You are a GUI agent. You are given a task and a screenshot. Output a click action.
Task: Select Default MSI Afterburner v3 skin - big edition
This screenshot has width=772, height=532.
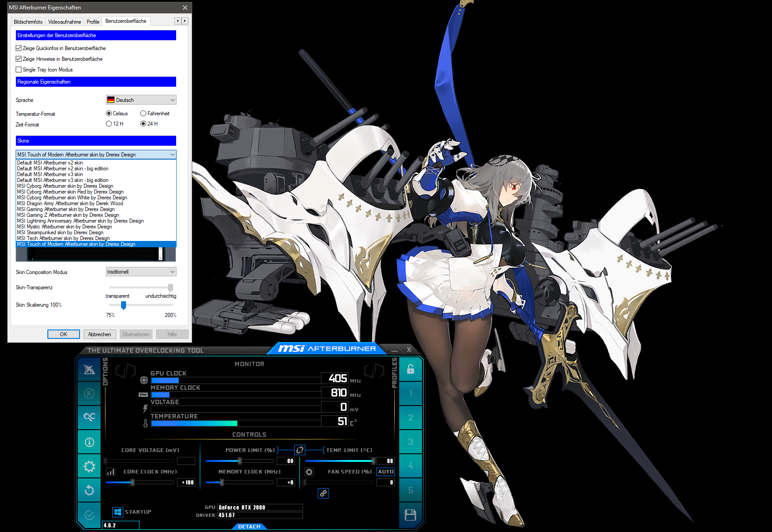[96, 180]
